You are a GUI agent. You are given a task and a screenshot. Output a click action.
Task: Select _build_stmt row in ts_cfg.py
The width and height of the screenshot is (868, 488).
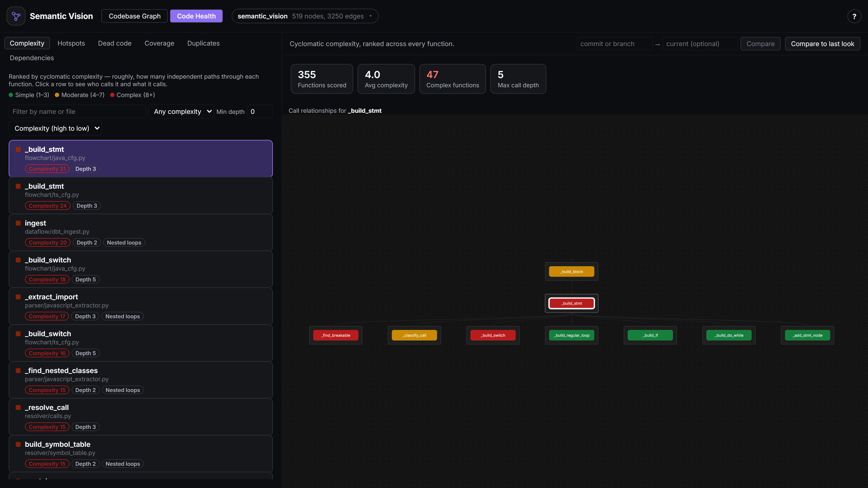tap(141, 195)
